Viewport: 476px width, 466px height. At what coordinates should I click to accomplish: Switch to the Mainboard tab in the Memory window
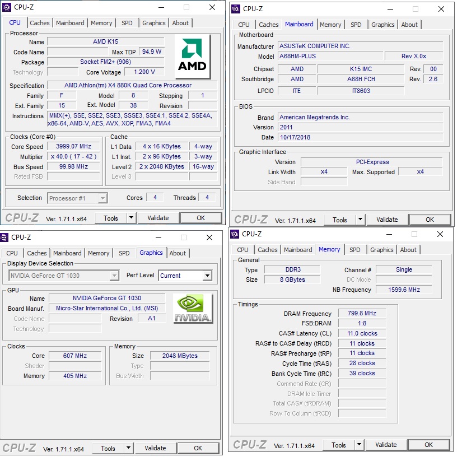(x=298, y=250)
